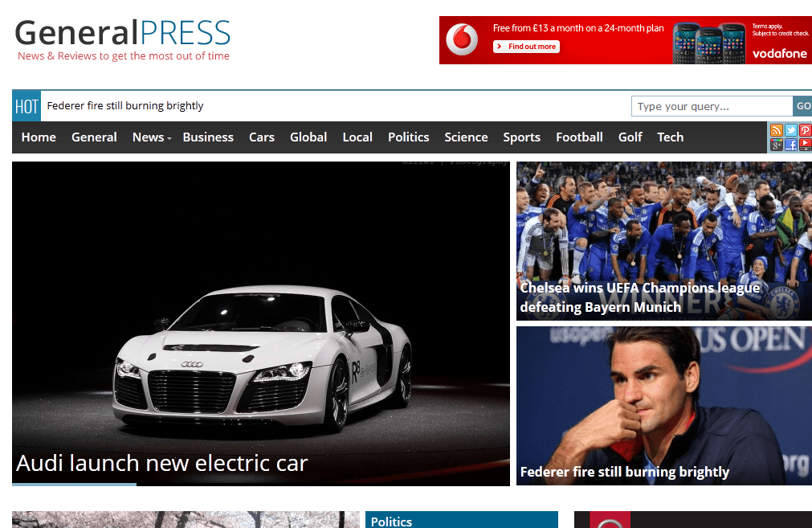Screen dimensions: 812x528
Task: Navigate to the Global section
Action: (308, 137)
